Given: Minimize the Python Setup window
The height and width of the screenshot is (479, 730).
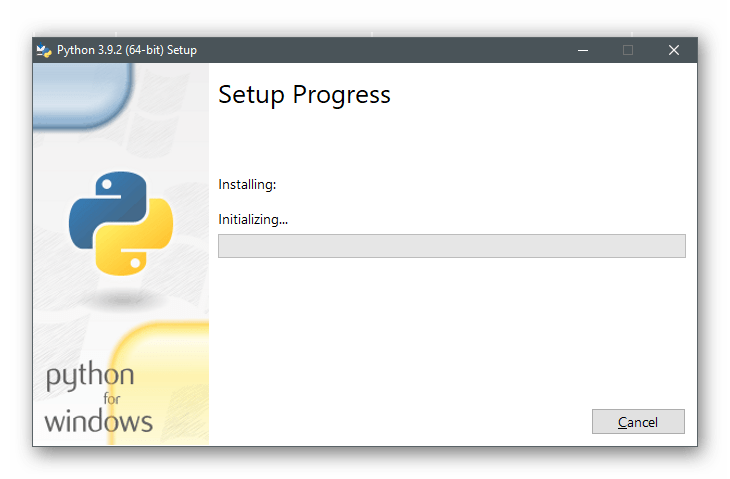Looking at the screenshot, I should point(582,49).
